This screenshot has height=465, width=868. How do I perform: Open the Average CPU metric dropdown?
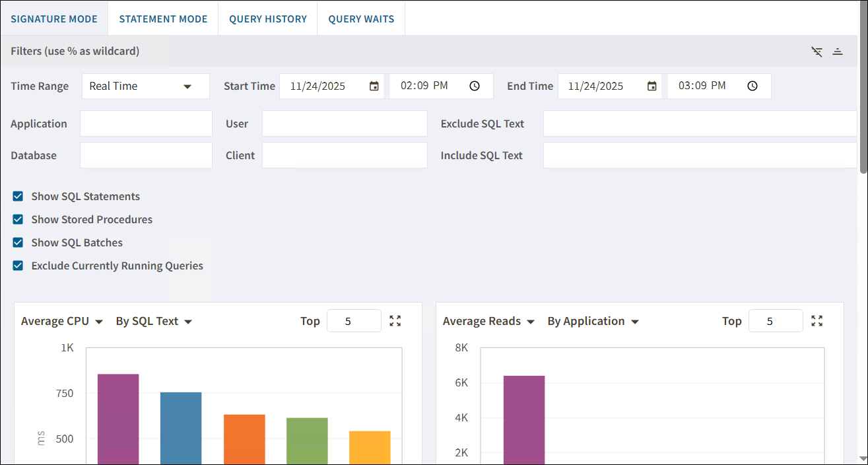coord(63,322)
